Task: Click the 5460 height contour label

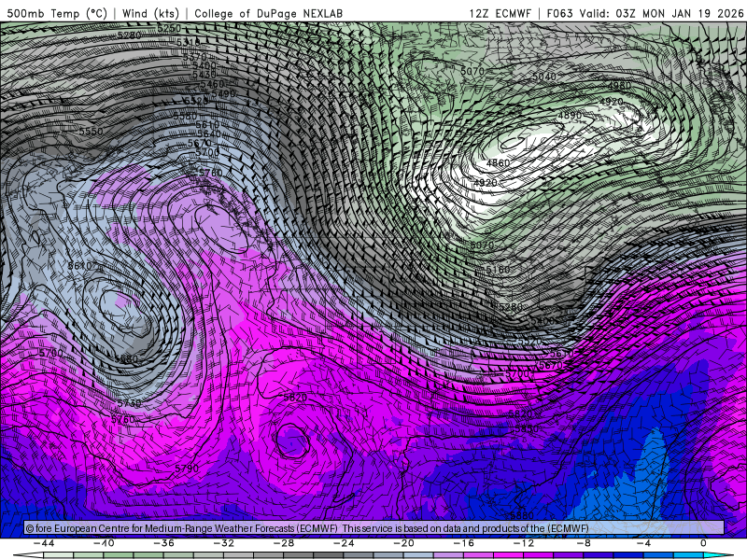Action: (x=212, y=84)
